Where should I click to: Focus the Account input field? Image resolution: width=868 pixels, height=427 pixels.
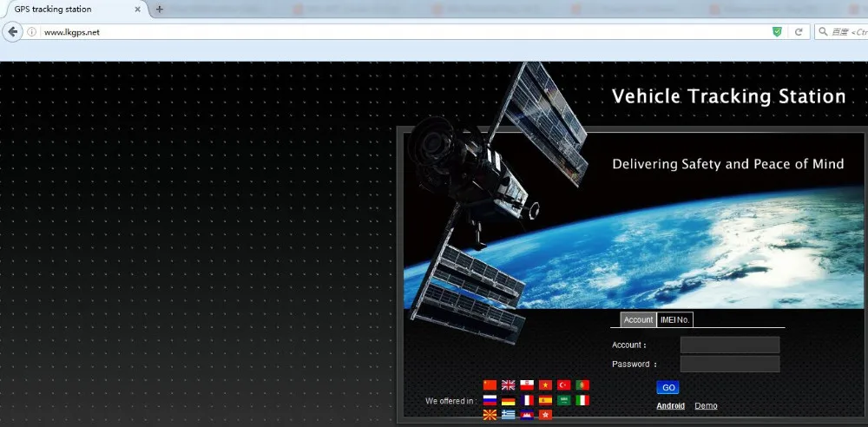click(x=730, y=345)
